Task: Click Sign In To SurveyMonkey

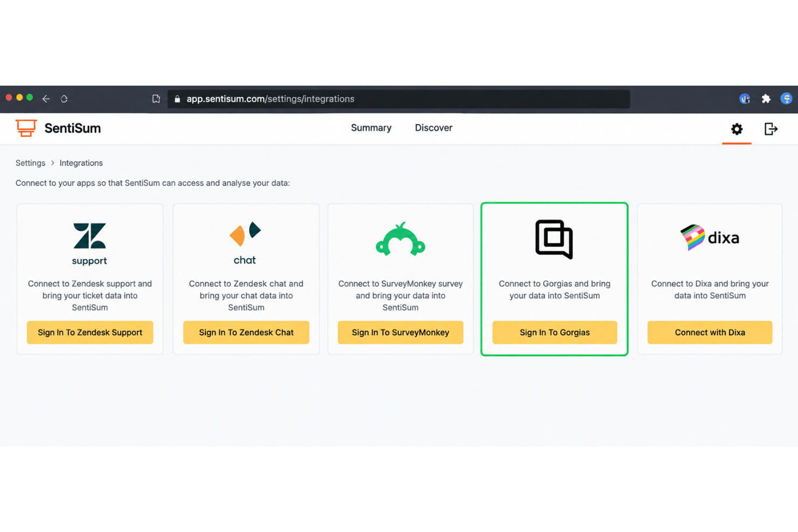Action: (401, 333)
